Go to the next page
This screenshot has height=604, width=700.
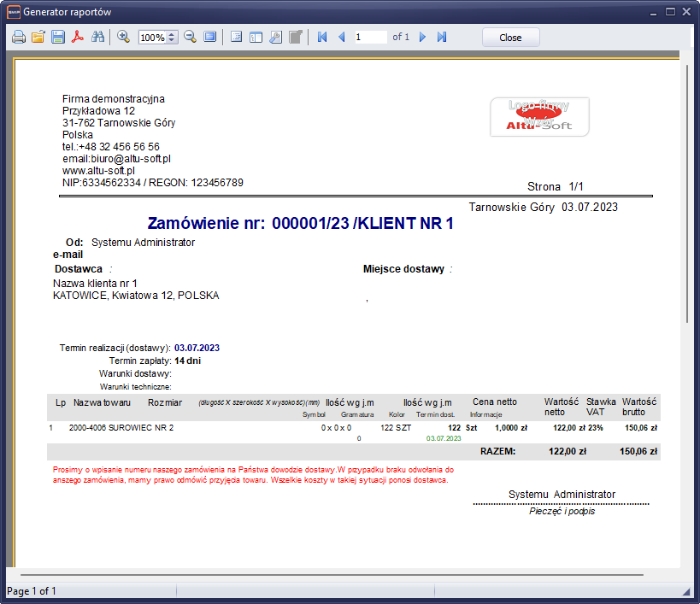[422, 38]
